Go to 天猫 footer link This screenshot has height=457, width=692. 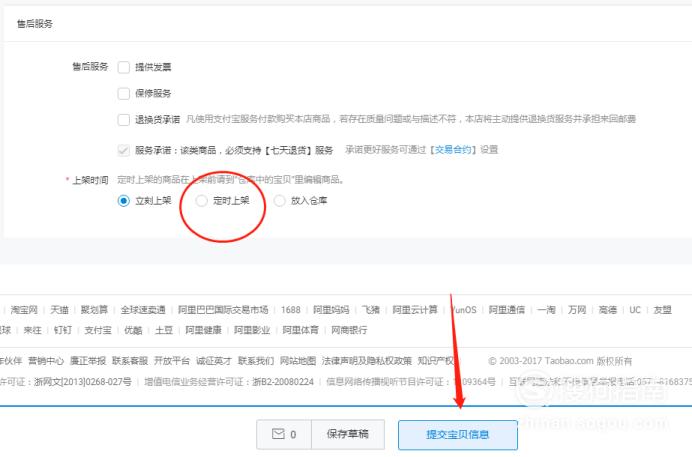point(60,310)
